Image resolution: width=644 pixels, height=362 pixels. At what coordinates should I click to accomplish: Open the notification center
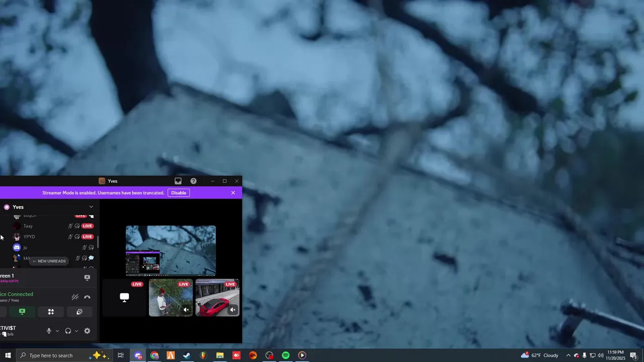(633, 355)
